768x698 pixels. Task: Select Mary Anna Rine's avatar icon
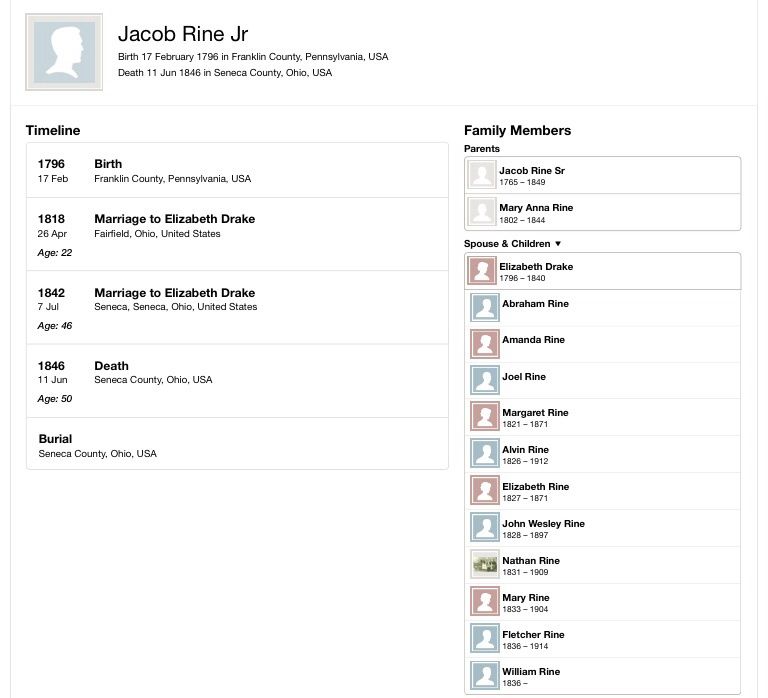tap(482, 212)
